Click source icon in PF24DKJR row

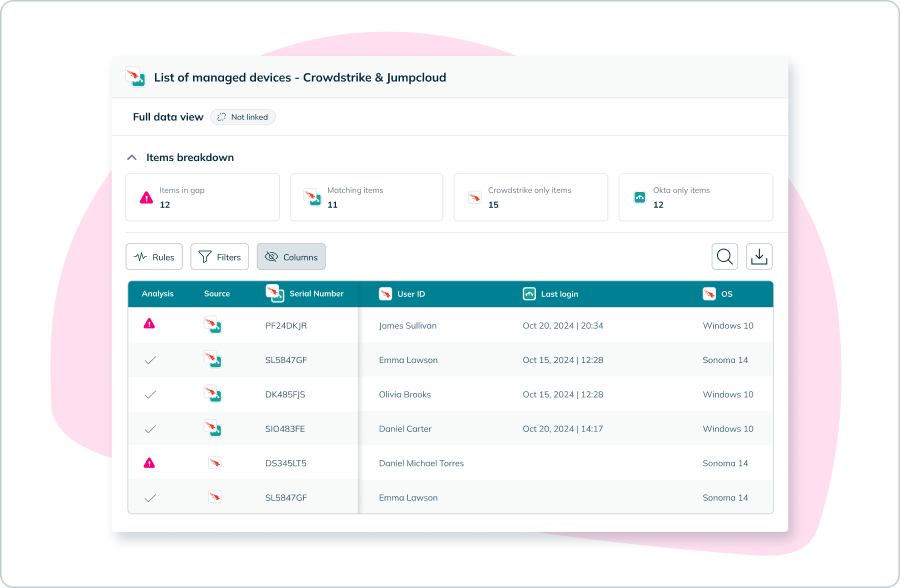[x=212, y=325]
